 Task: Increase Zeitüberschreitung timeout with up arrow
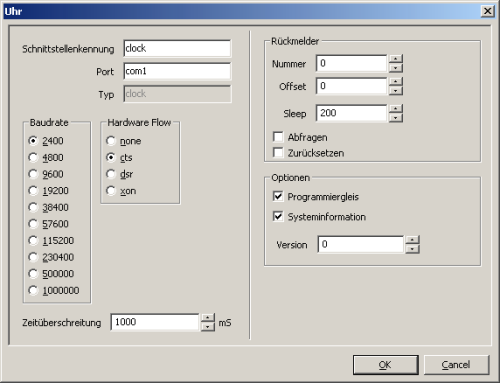click(208, 318)
